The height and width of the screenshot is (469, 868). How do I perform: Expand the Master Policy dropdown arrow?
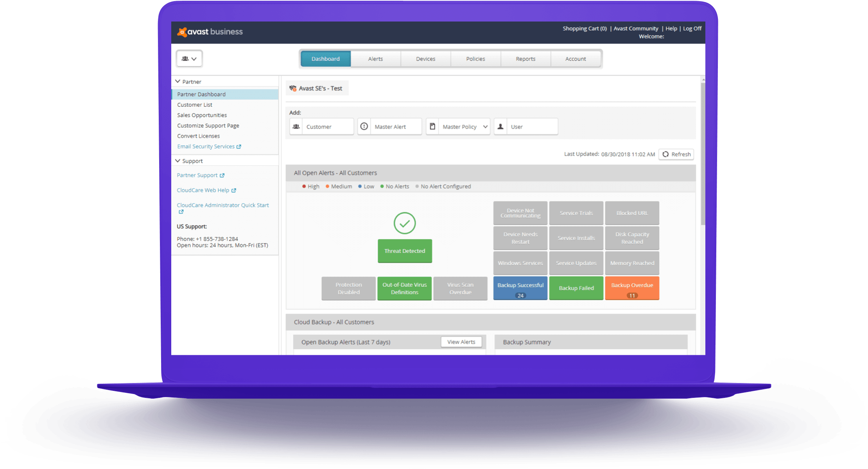click(485, 127)
